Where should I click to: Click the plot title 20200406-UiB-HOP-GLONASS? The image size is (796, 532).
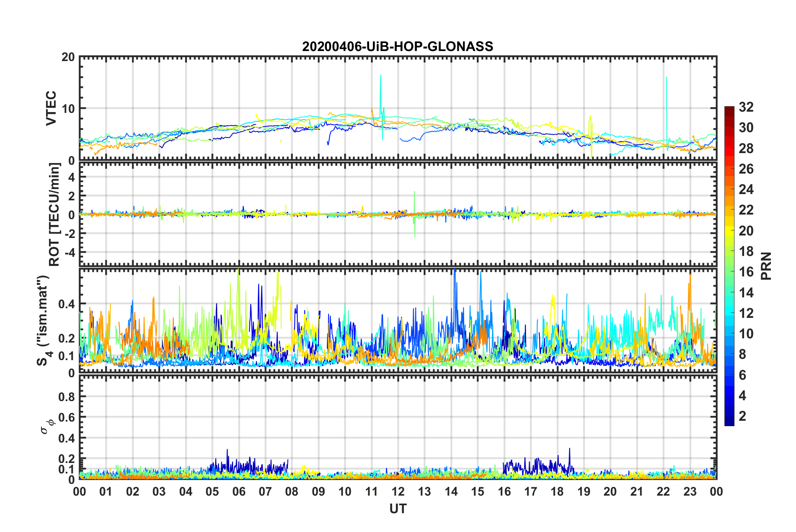click(x=398, y=46)
